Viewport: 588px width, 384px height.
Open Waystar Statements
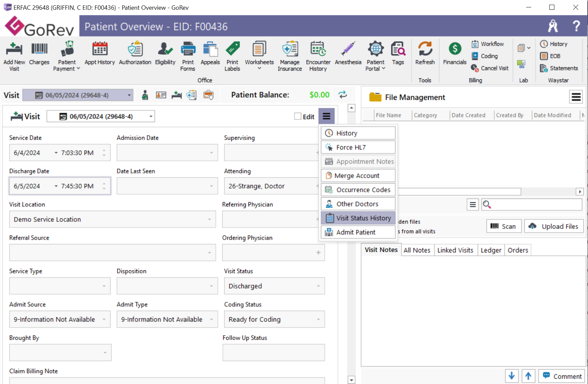(x=559, y=68)
